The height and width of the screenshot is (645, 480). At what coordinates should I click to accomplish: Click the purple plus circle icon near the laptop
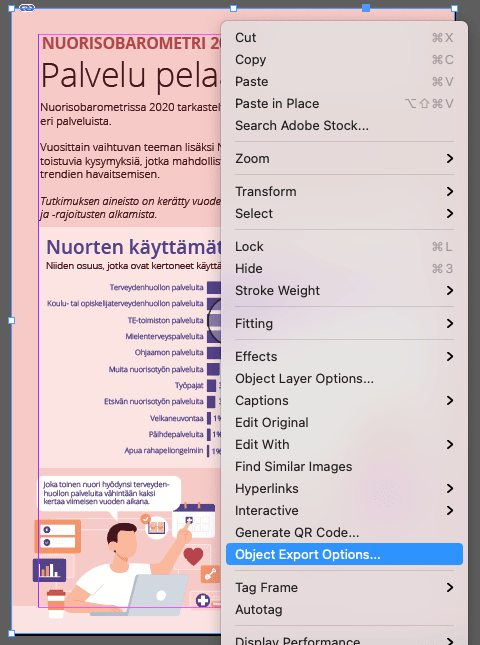[203, 601]
